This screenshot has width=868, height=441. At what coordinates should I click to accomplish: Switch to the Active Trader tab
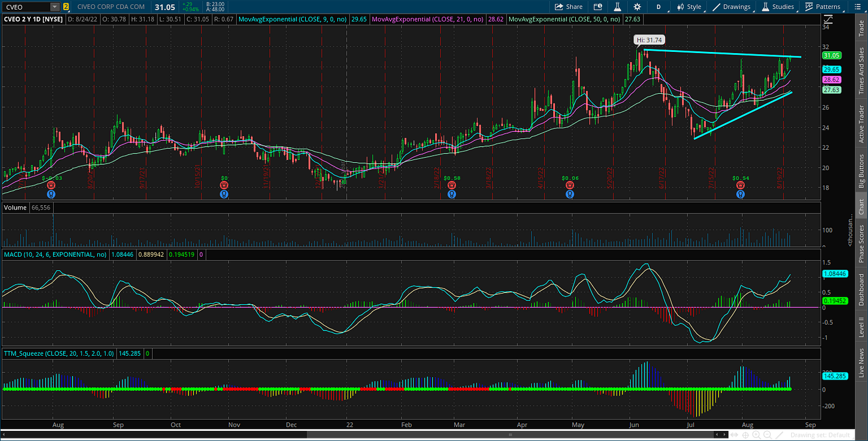(x=861, y=124)
